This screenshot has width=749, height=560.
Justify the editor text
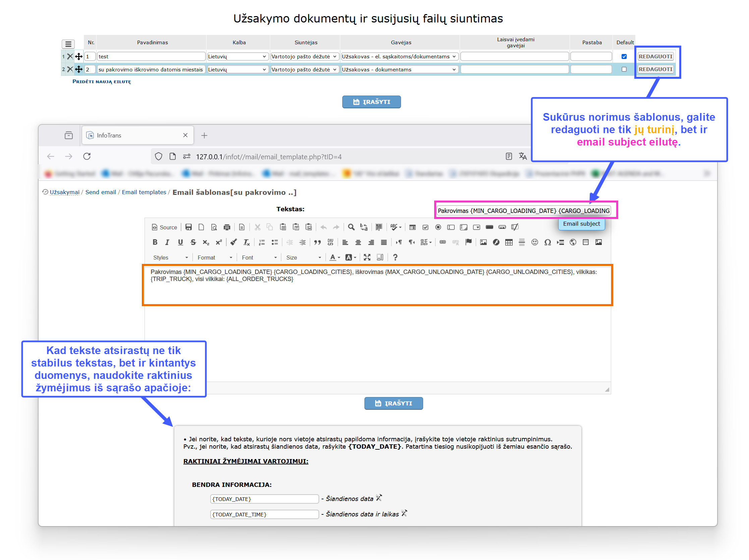pyautogui.click(x=384, y=242)
